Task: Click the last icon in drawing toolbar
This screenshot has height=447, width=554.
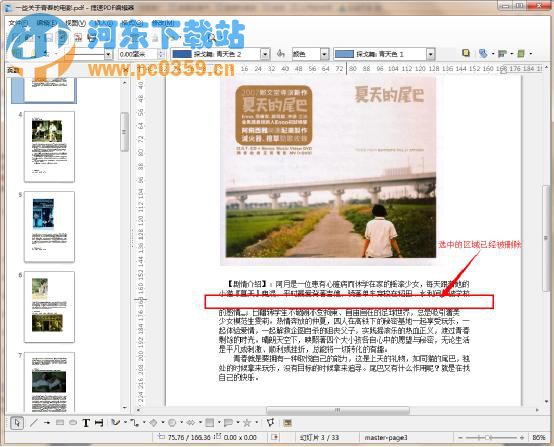Action: 288,423
